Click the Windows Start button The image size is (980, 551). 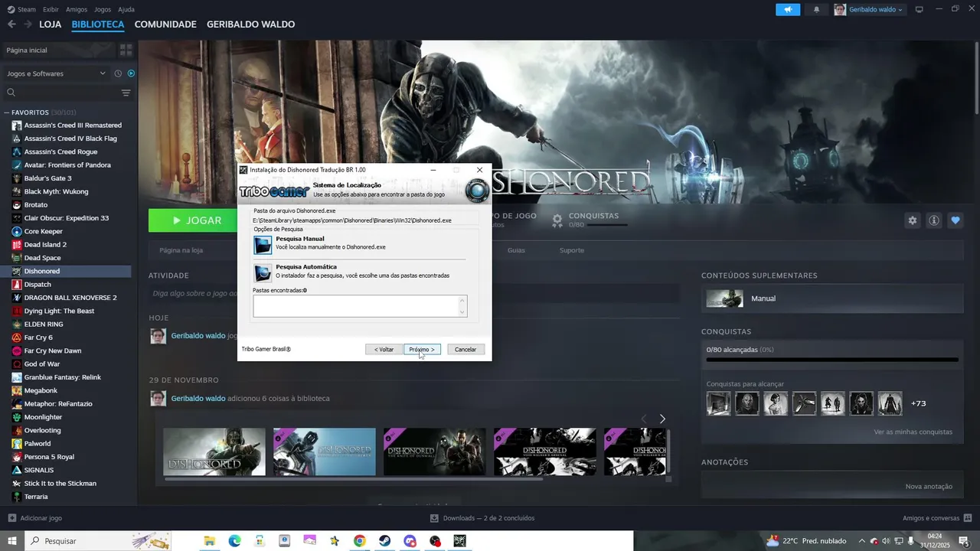12,541
